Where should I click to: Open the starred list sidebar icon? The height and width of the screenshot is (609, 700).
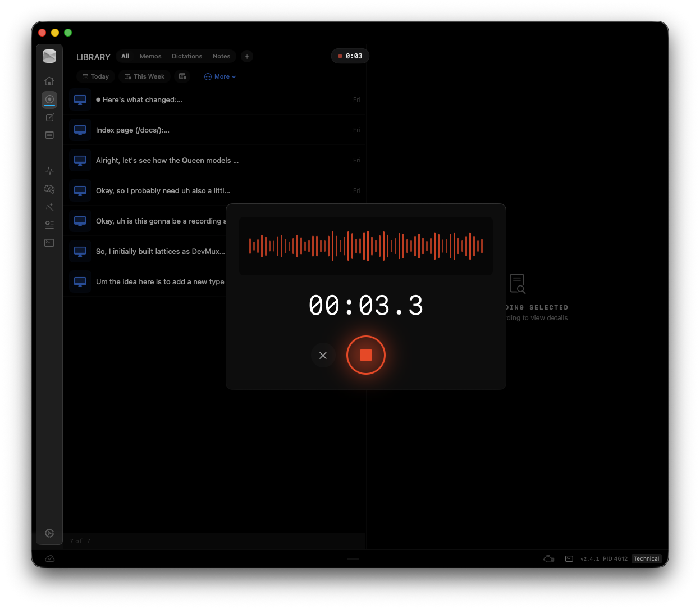tap(49, 225)
